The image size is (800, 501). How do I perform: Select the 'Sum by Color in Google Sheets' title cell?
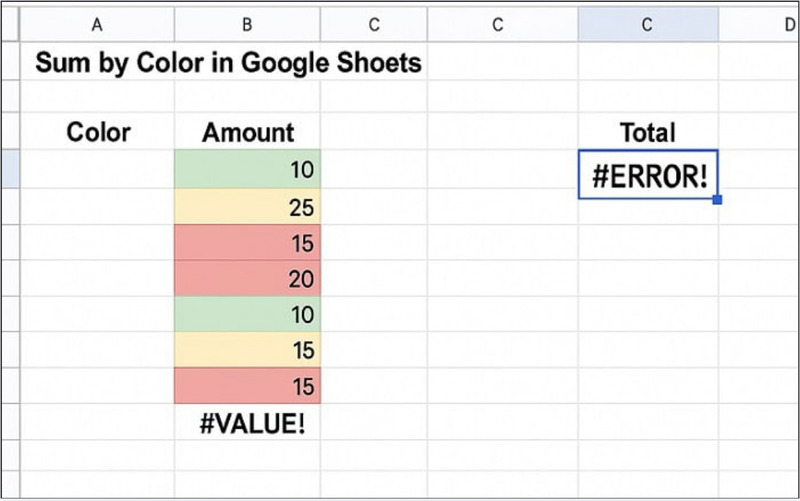coord(228,64)
